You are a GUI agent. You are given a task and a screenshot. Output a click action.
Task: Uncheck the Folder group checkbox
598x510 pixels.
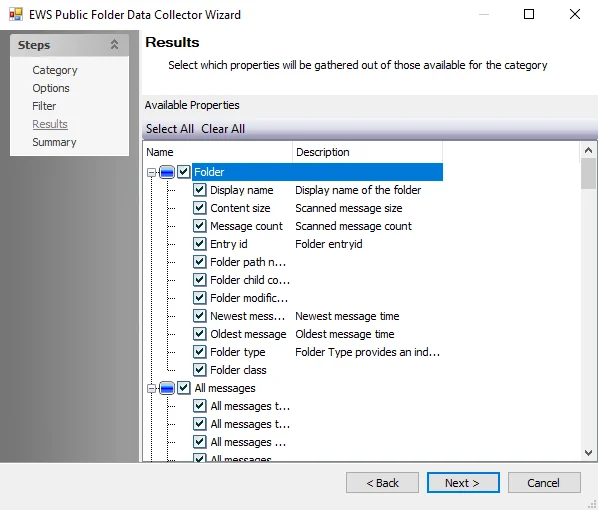coord(184,172)
